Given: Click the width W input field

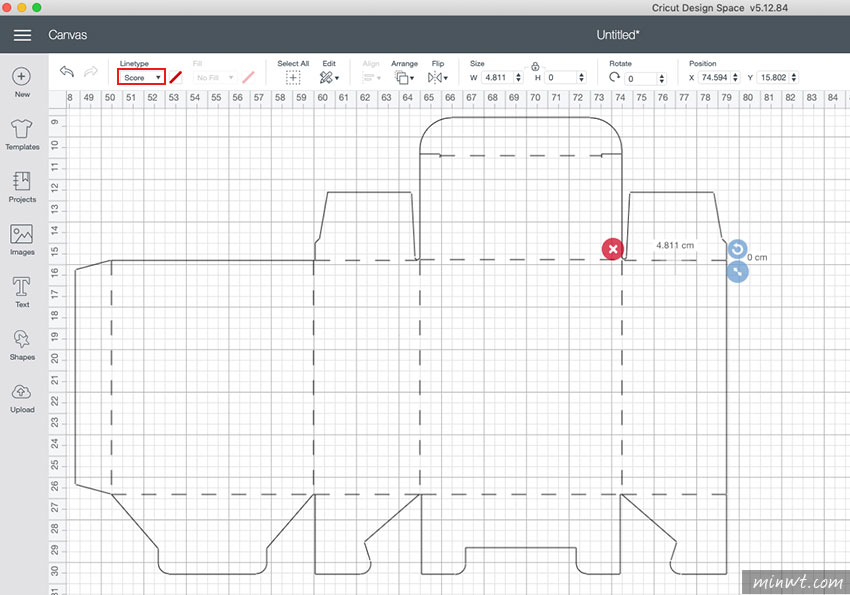Looking at the screenshot, I should pyautogui.click(x=497, y=77).
